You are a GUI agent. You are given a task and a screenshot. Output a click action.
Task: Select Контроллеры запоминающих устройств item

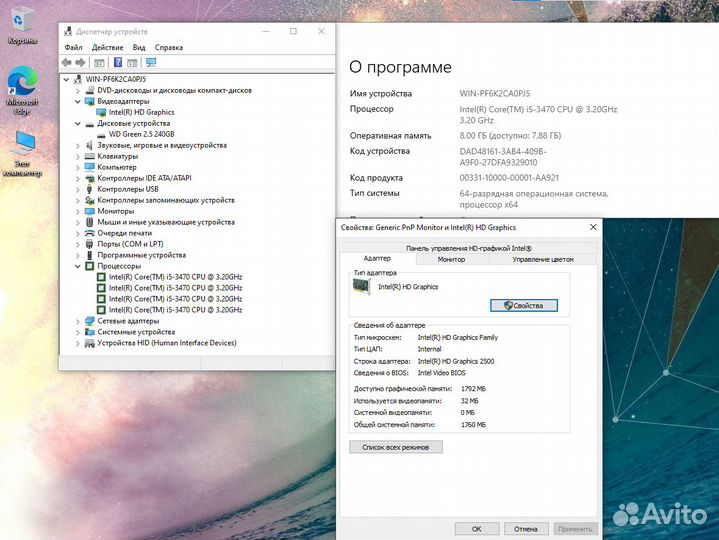pyautogui.click(x=166, y=200)
